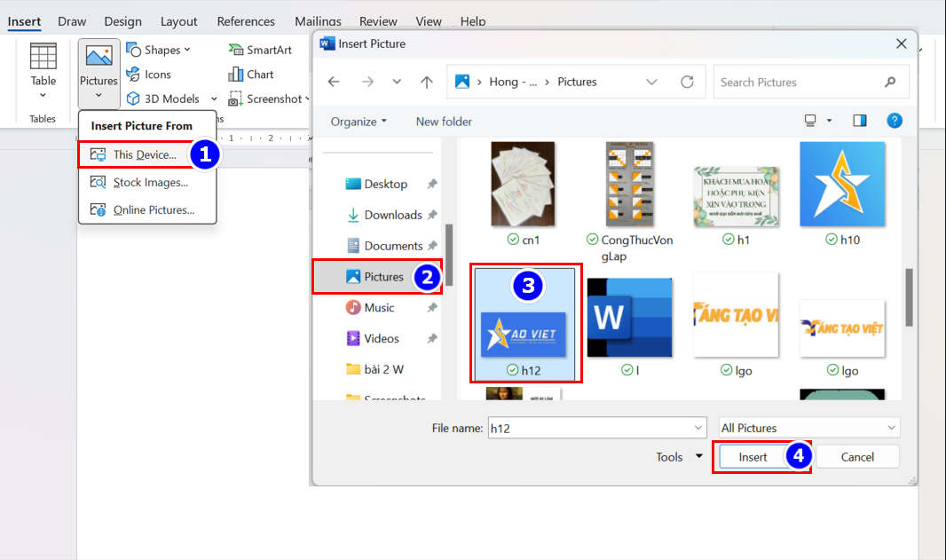Insert Icons from the ribbon
This screenshot has height=560, width=946.
[148, 75]
